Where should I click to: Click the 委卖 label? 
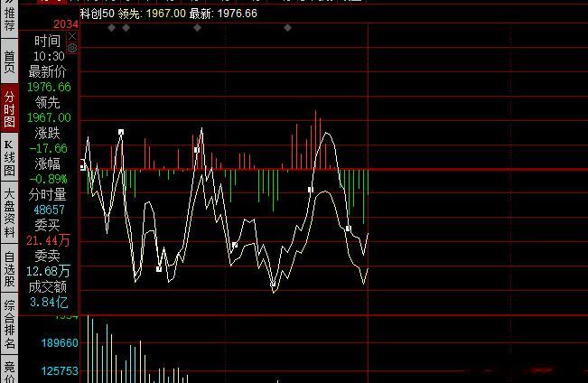tap(47, 256)
